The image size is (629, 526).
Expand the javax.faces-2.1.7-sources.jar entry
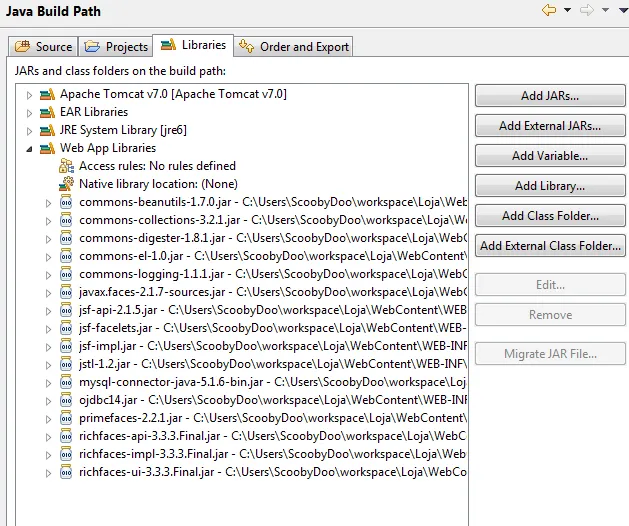tap(49, 293)
